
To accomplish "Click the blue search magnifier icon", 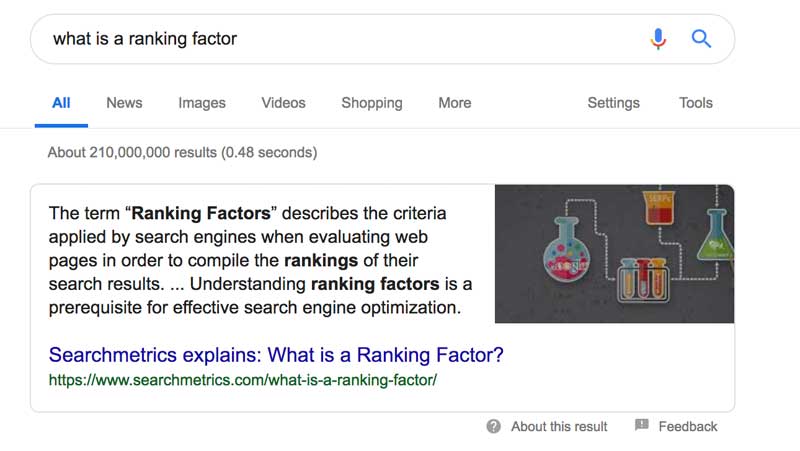I will (x=702, y=39).
